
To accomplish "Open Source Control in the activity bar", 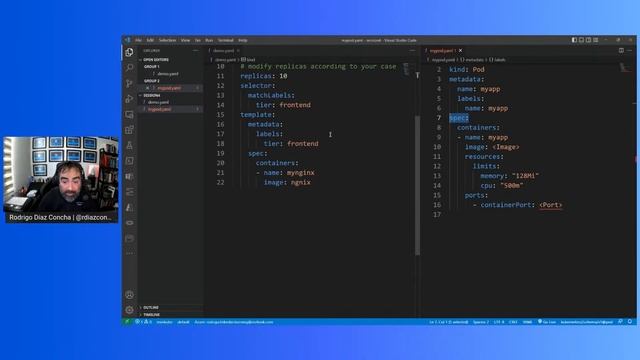I will (129, 83).
